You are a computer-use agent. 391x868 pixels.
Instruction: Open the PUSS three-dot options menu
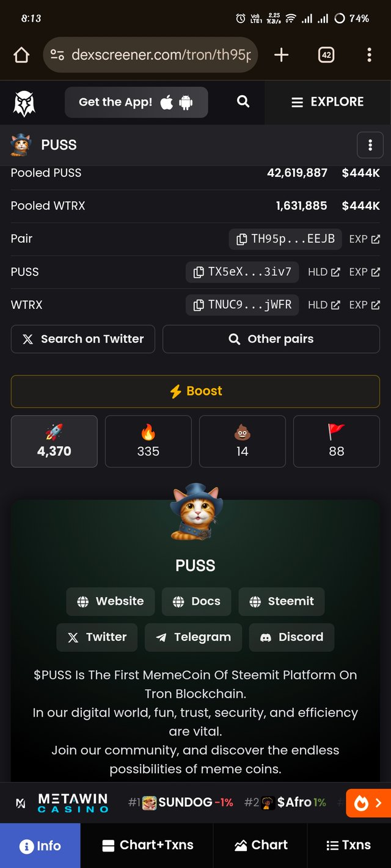(x=370, y=145)
